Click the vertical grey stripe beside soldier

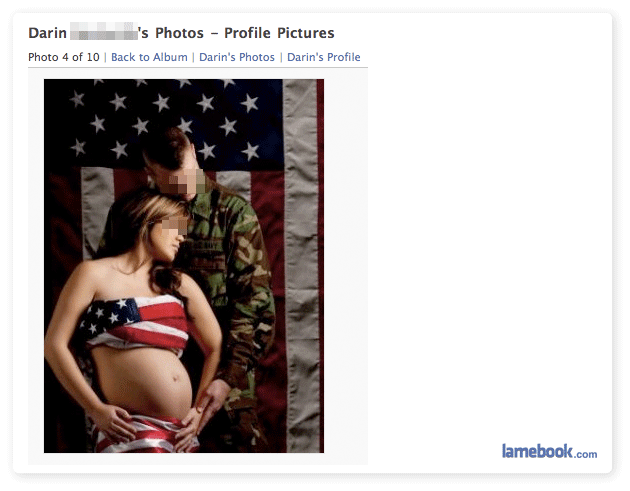tap(301, 265)
